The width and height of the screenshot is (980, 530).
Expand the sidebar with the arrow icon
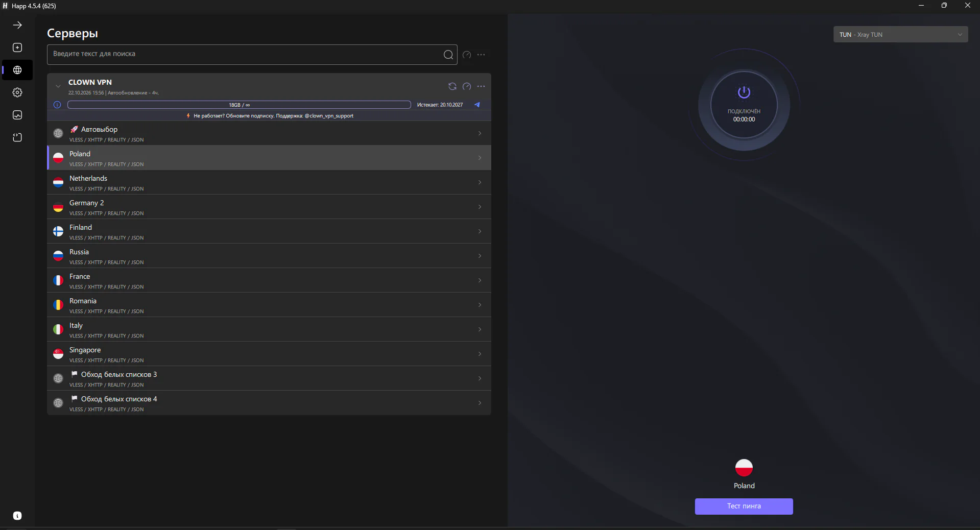17,25
